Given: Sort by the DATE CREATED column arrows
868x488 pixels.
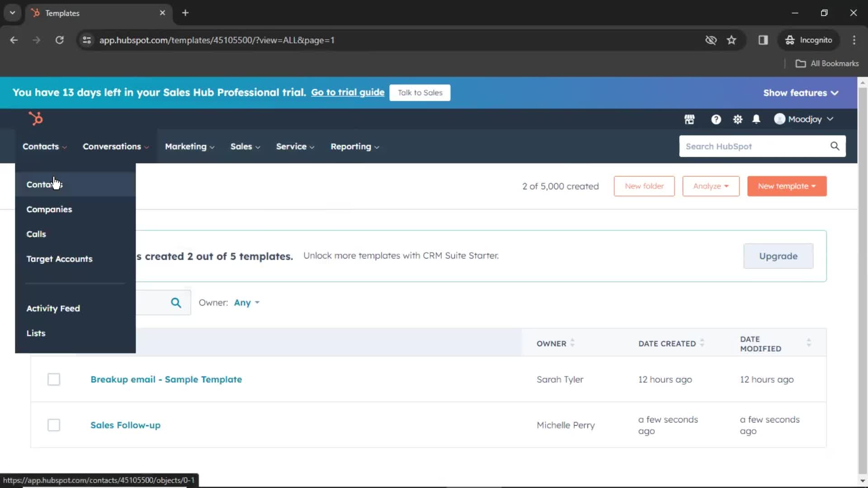Looking at the screenshot, I should click(x=702, y=343).
